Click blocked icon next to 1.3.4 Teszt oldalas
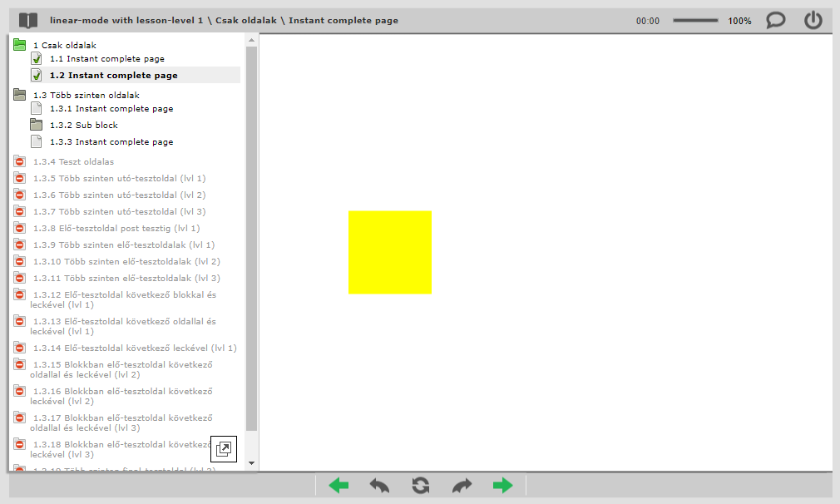This screenshot has height=504, width=840. (x=20, y=161)
